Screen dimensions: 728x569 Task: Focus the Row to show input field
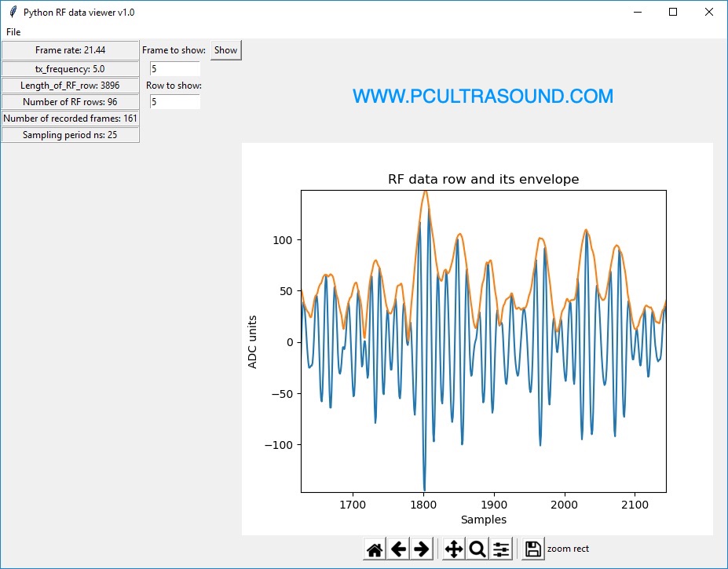coord(175,102)
